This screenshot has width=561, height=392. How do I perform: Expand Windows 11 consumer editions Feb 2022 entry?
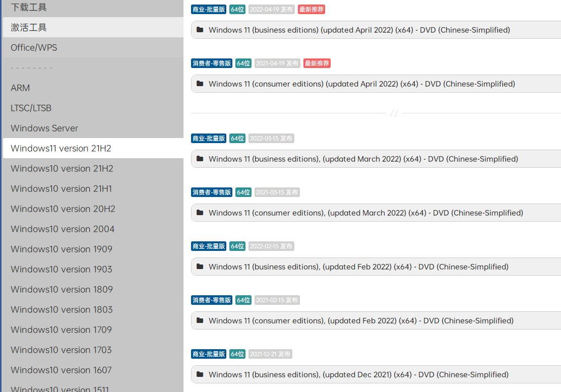tap(376, 320)
